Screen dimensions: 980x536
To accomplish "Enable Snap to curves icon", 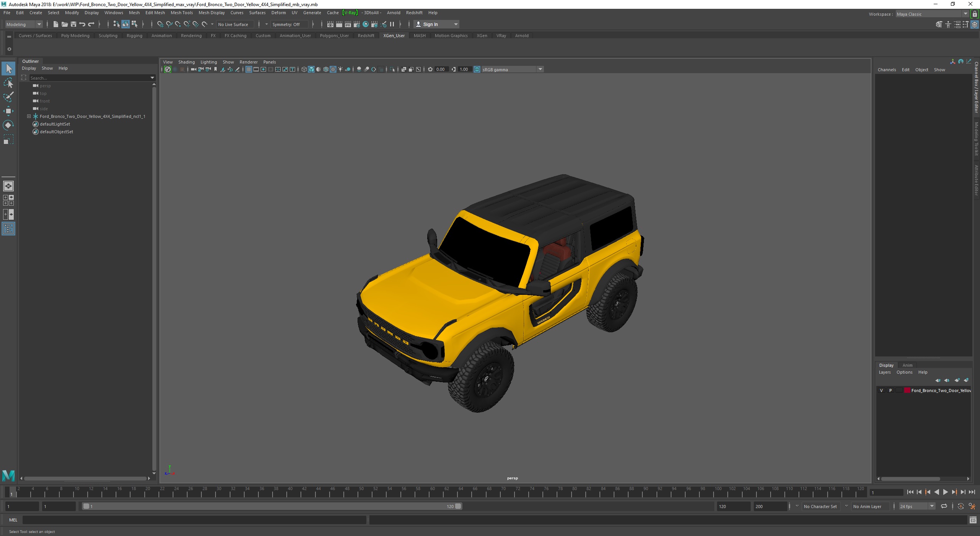I will (169, 24).
